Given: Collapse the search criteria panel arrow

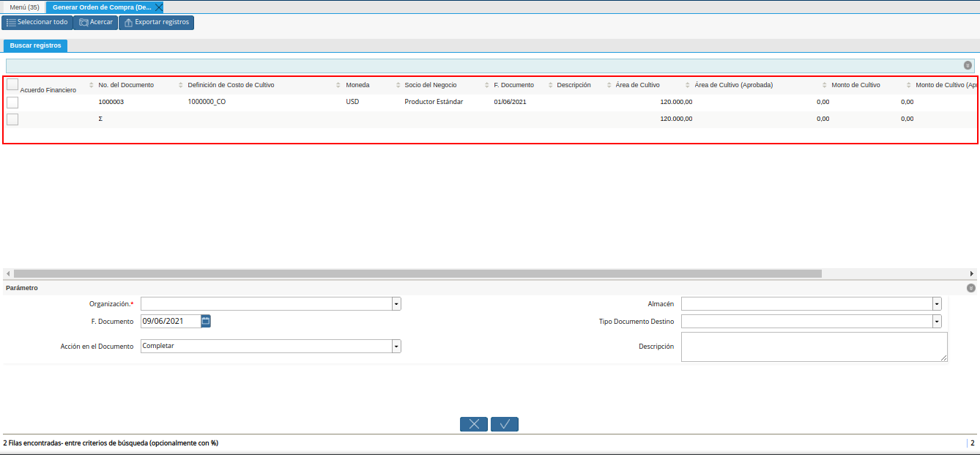Looking at the screenshot, I should [968, 65].
